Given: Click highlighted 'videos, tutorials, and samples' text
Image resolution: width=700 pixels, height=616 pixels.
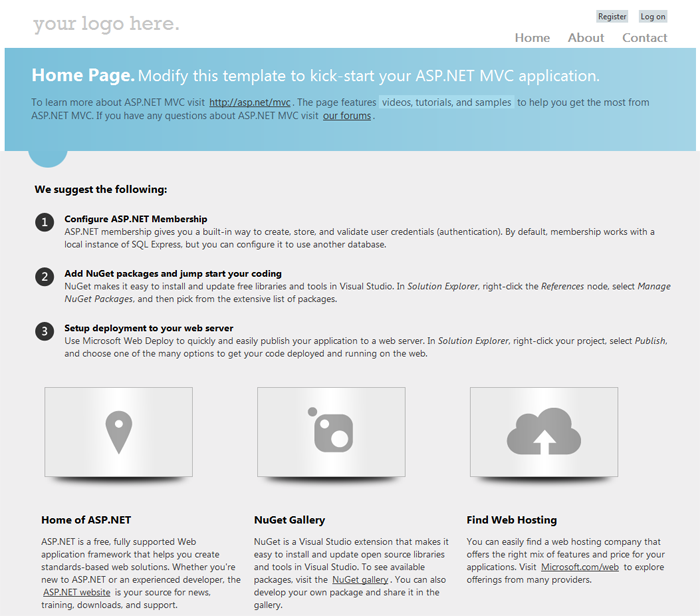Looking at the screenshot, I should pos(446,102).
